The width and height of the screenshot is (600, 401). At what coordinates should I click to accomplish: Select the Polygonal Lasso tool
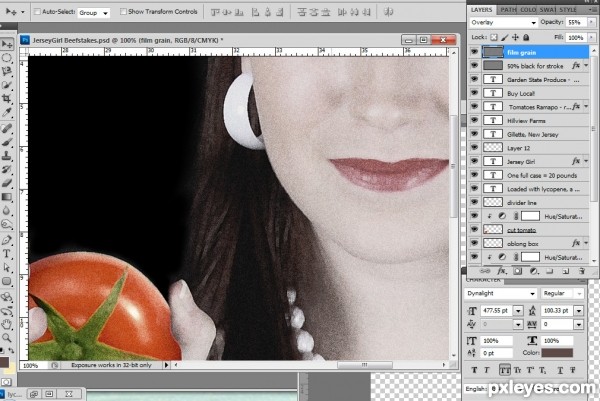pos(7,71)
